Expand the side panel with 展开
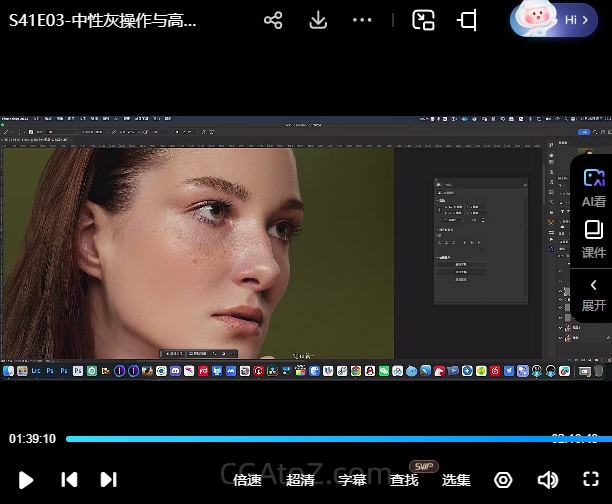The image size is (612, 504). coord(594,294)
